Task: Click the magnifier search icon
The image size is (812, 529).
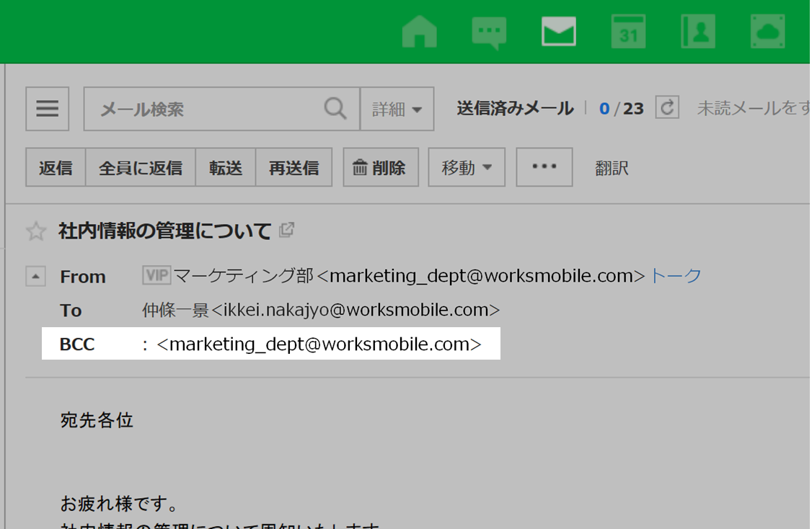Action: (x=335, y=109)
